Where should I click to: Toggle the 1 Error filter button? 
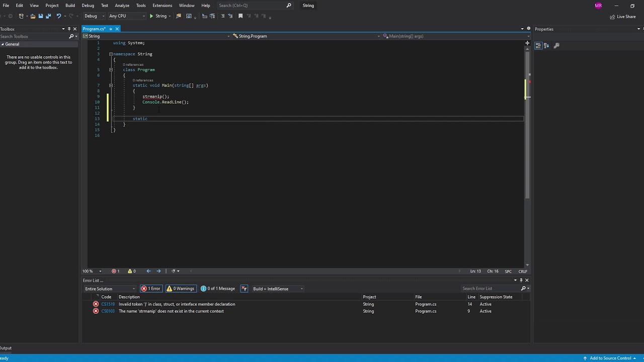150,289
